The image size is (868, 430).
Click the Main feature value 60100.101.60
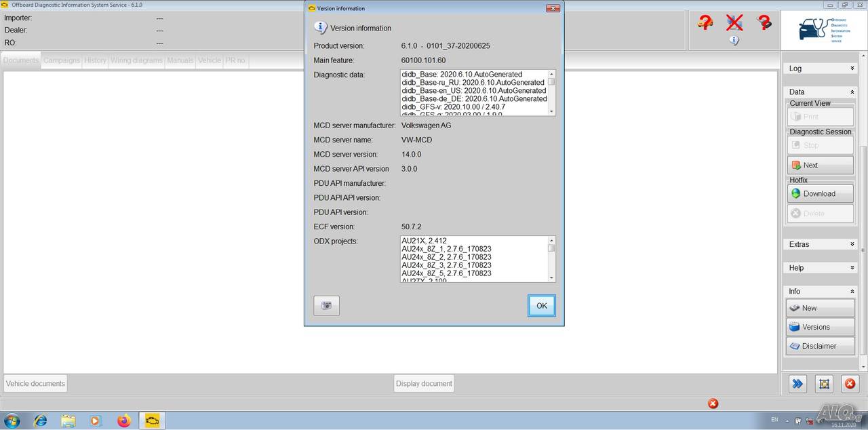[423, 60]
